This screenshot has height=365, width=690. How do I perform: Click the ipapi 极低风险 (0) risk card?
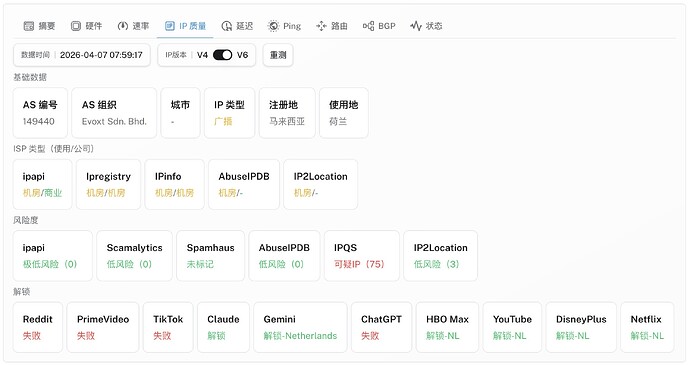click(53, 255)
